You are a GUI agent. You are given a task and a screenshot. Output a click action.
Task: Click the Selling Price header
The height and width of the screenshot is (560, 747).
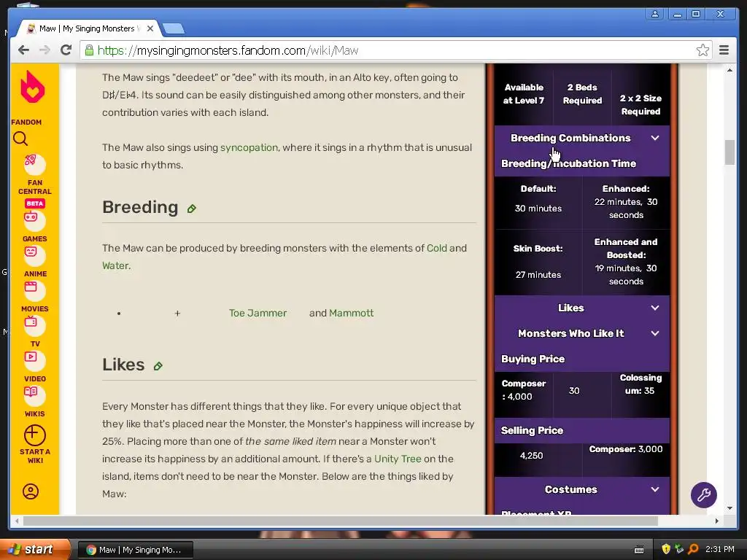coord(582,430)
